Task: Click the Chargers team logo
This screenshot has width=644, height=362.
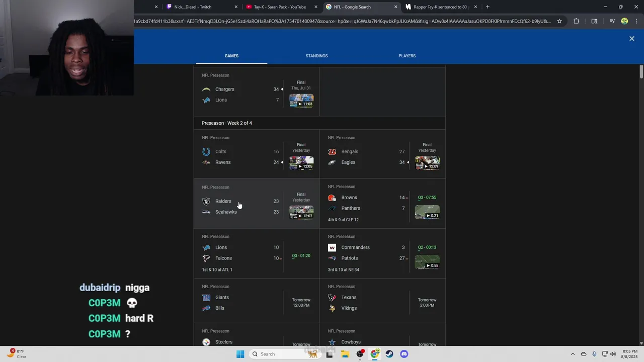Action: tap(206, 89)
